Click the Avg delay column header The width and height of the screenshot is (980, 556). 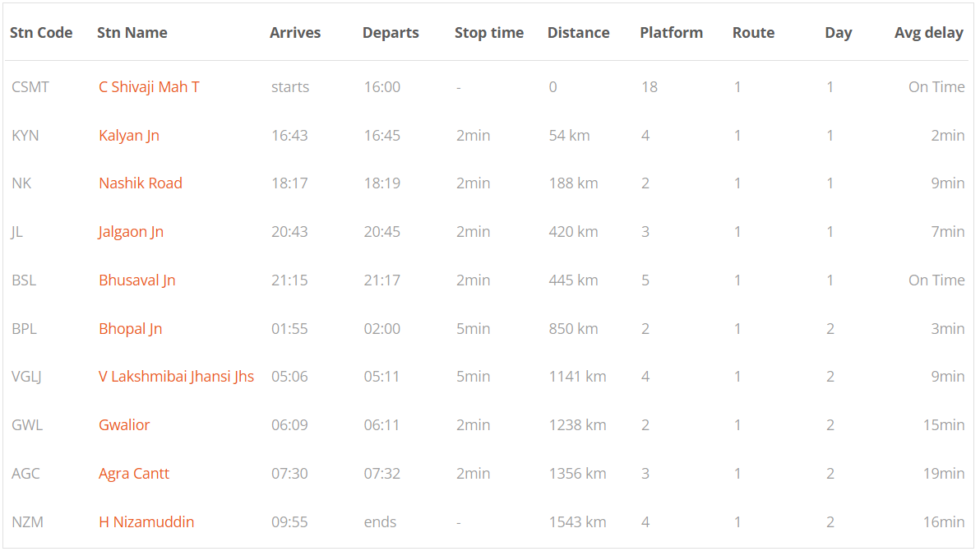coord(929,33)
